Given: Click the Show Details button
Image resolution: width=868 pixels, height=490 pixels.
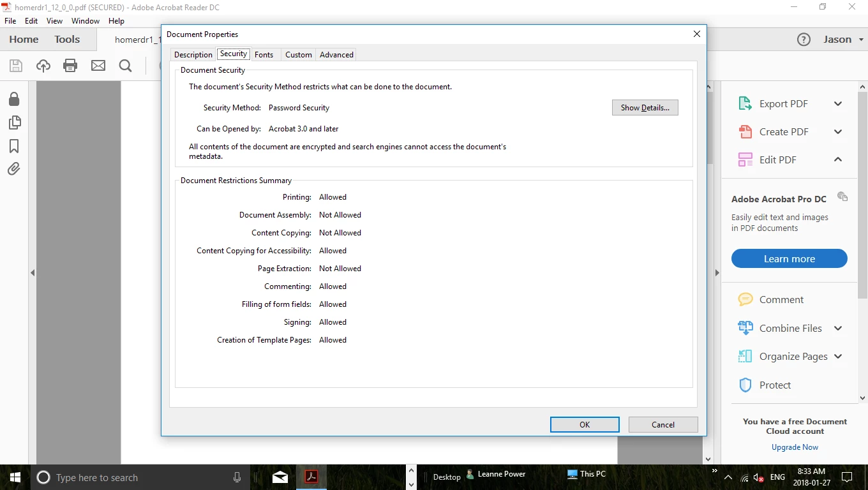Looking at the screenshot, I should (645, 108).
